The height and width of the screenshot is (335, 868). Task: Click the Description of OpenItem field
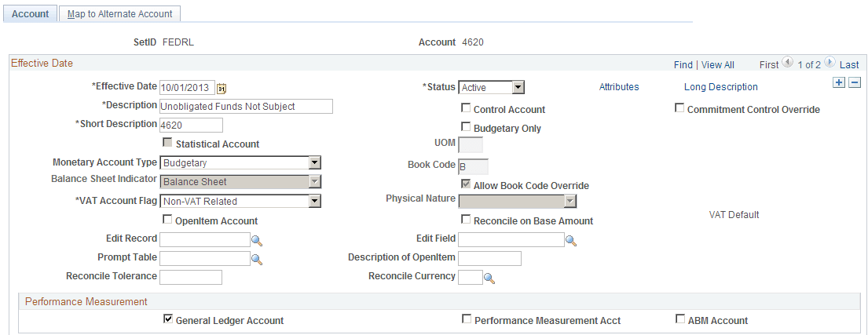tap(489, 258)
